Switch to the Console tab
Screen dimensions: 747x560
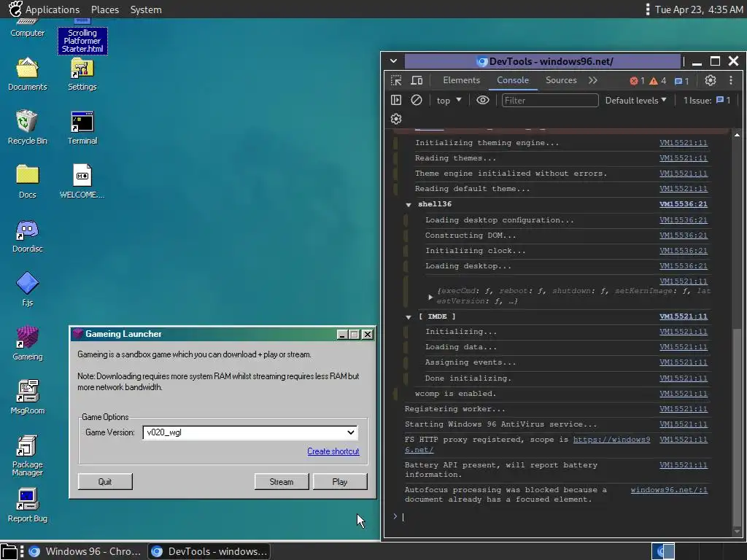click(513, 80)
